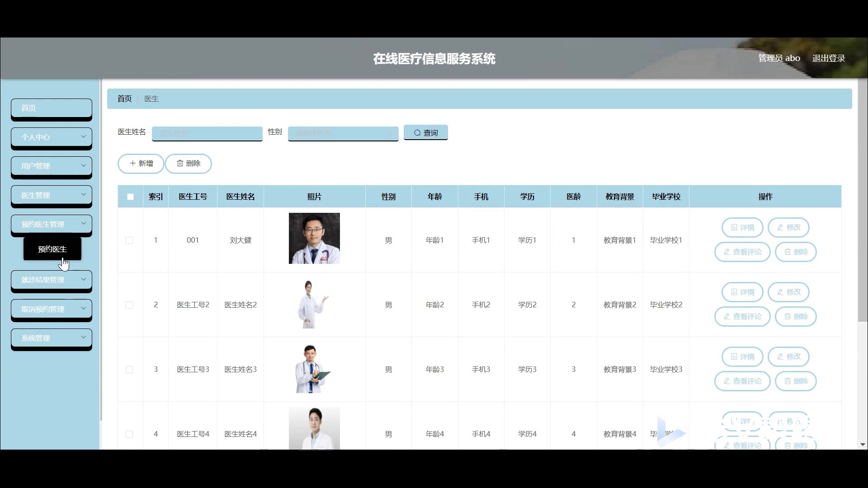Click the page vertical scrollbar
This screenshot has width=868, height=488.
pyautogui.click(x=862, y=201)
